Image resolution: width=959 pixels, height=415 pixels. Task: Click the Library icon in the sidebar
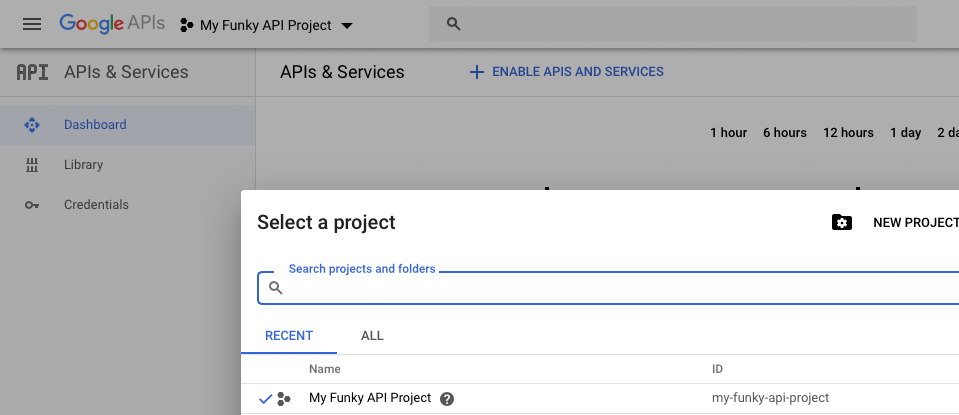pos(32,165)
